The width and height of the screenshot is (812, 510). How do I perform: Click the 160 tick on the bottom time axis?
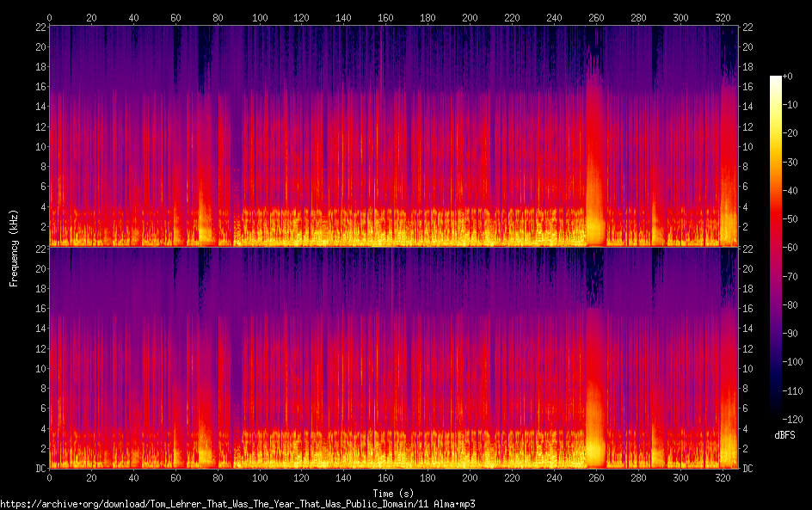(x=386, y=477)
